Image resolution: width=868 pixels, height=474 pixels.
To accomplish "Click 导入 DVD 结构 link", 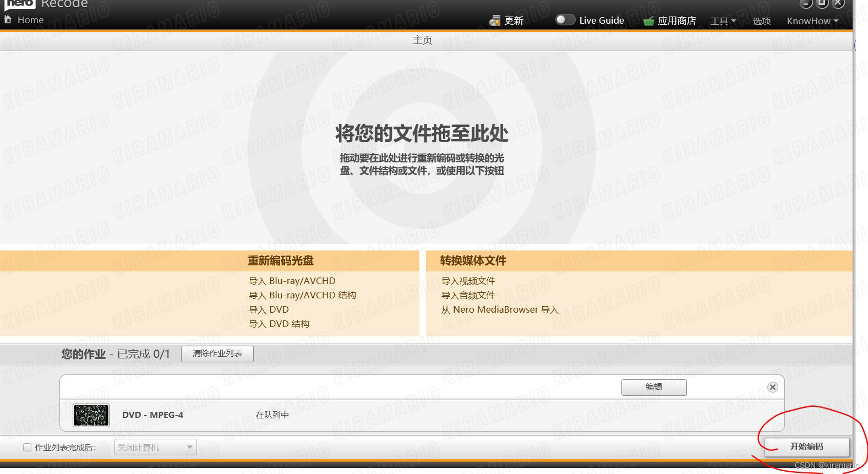I will tap(279, 324).
